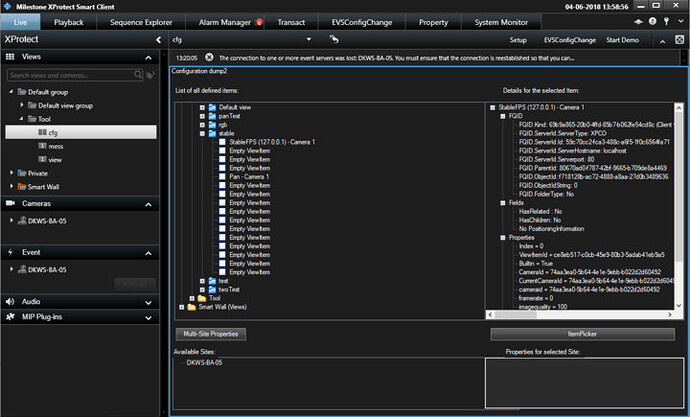Open the Sequence Explorer tab
Viewport: 690px width, 417px height.
141,22
